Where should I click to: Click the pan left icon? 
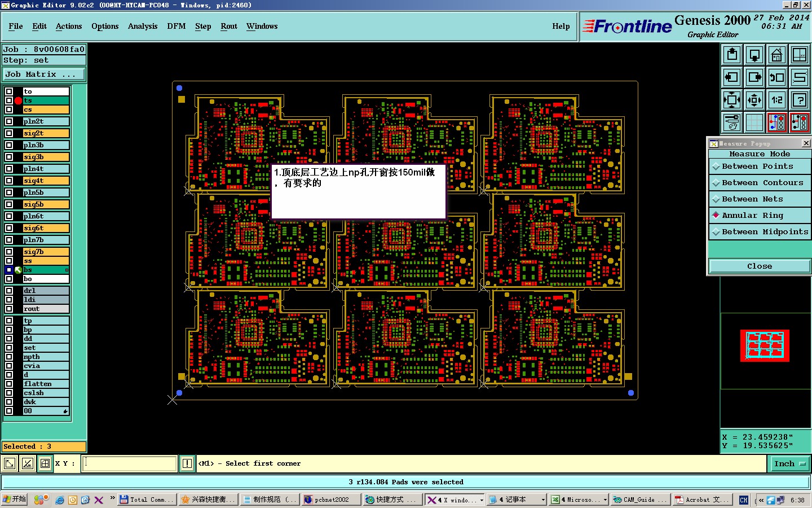[732, 77]
